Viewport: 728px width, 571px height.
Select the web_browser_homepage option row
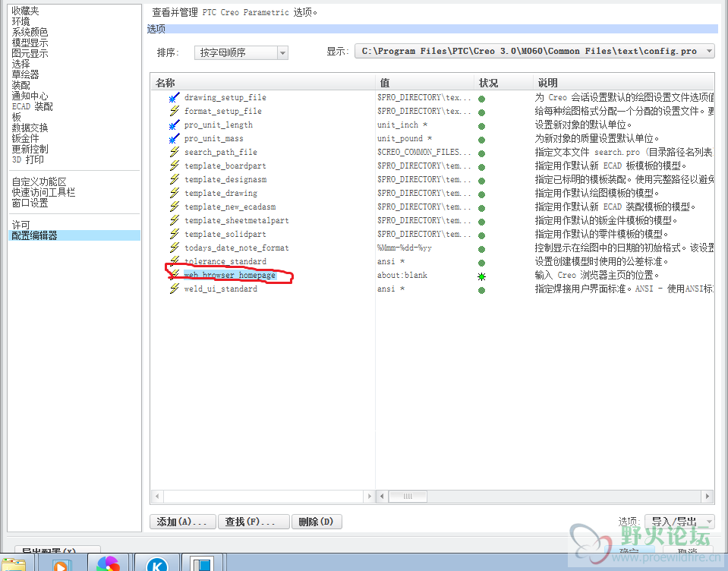pos(230,276)
